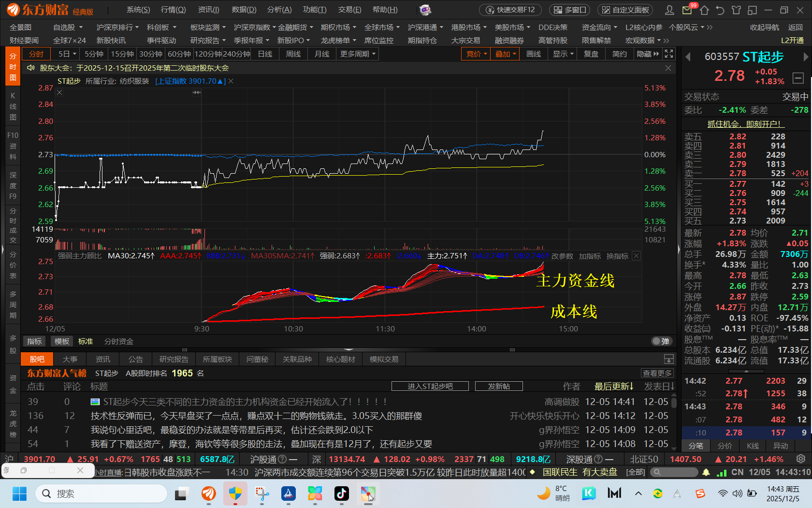The width and height of the screenshot is (812, 508).
Task: Open the user account icon
Action: tap(669, 10)
